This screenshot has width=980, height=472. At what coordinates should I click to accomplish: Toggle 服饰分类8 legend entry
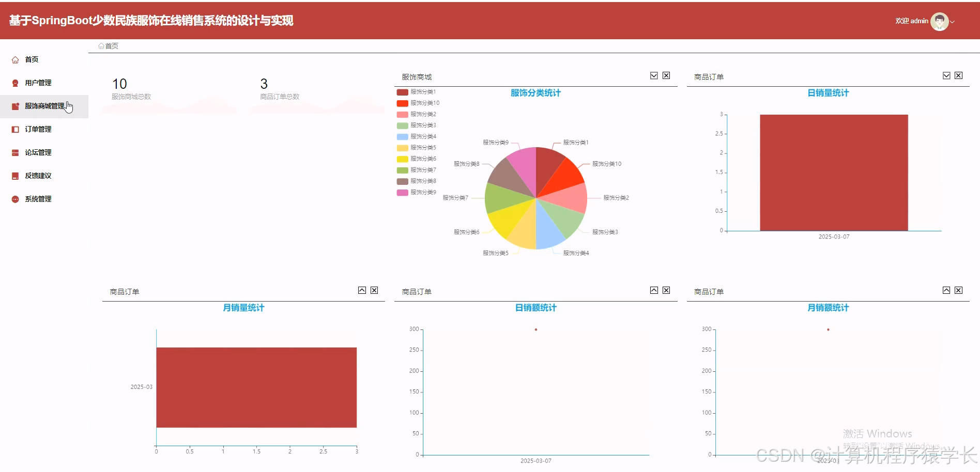click(x=416, y=181)
